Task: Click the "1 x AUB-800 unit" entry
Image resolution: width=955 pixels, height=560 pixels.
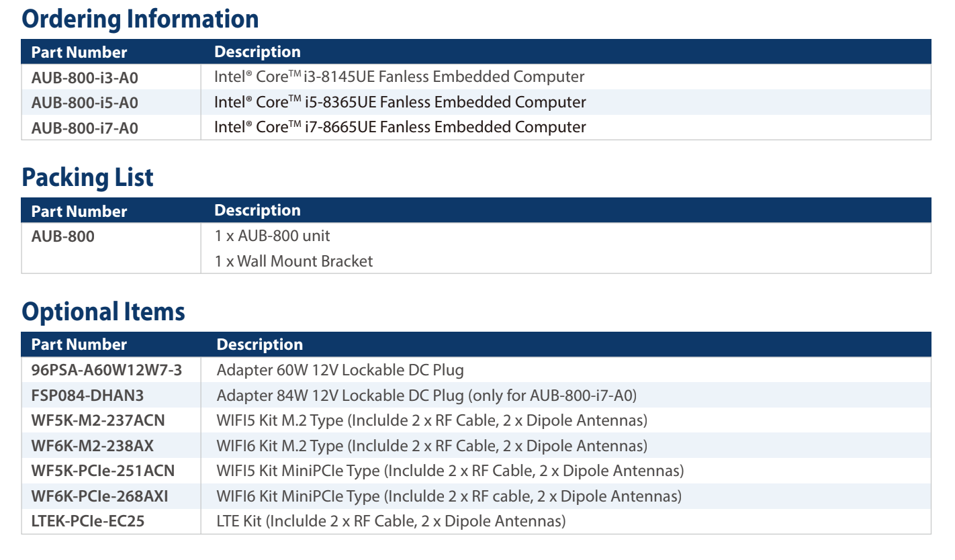Action: tap(272, 236)
